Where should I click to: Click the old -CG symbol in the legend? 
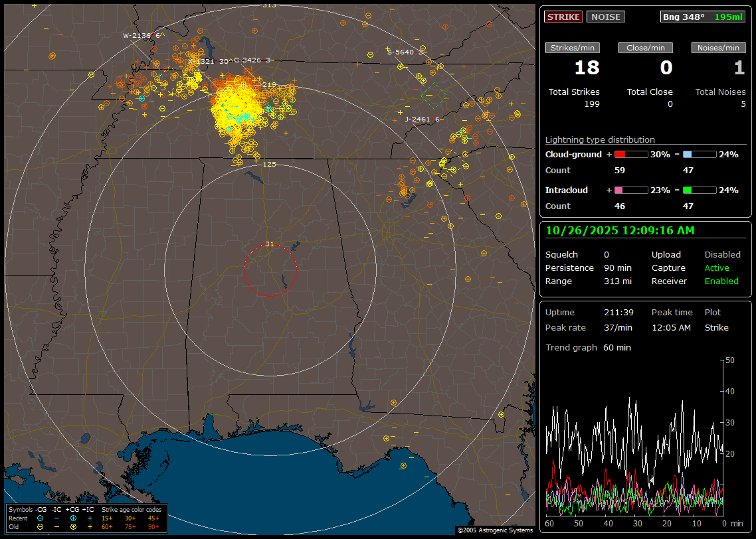[x=40, y=526]
